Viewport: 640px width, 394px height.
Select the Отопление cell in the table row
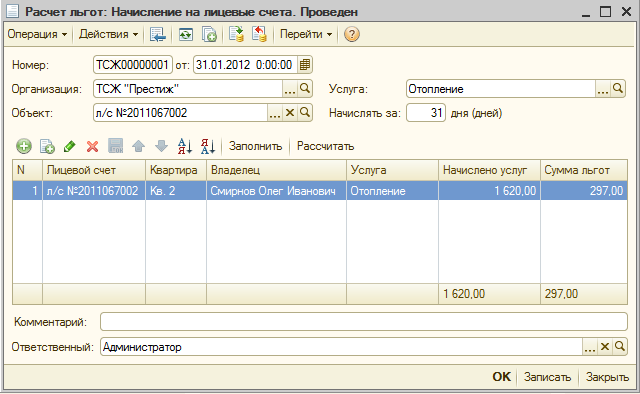392,191
